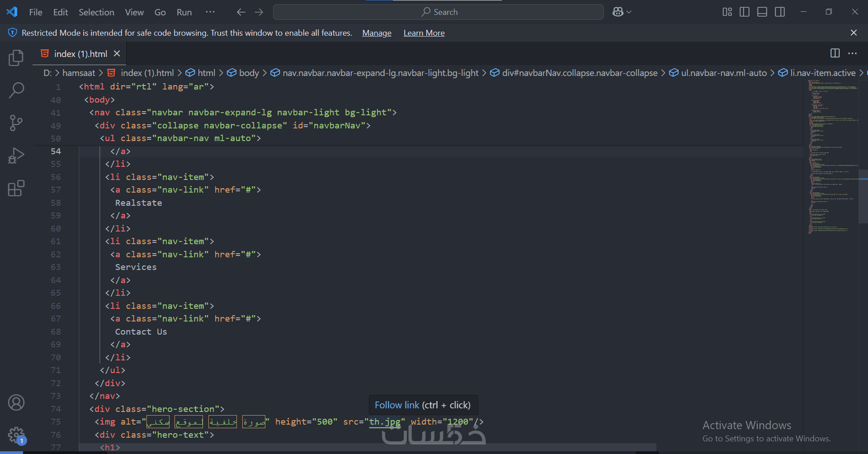The image size is (868, 454).
Task: Open the Selection menu
Action: 96,12
